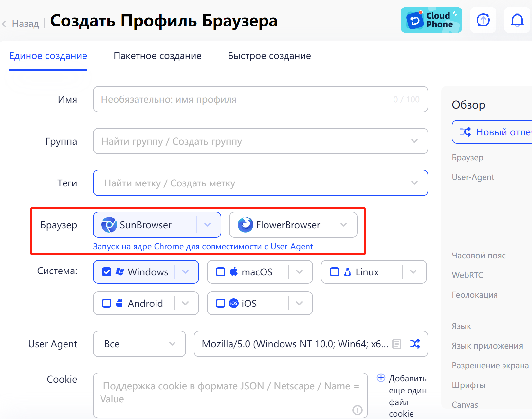Check the iOS checkbox

click(221, 303)
